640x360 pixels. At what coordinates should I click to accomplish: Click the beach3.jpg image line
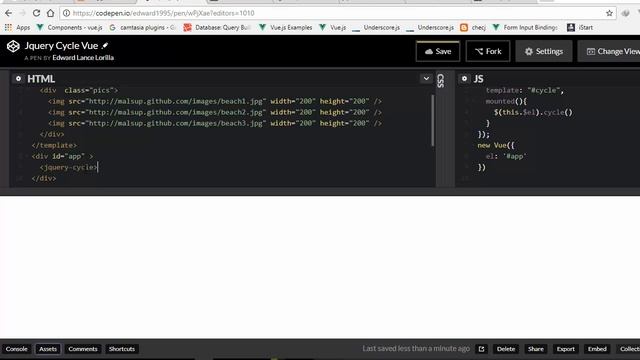coord(215,123)
